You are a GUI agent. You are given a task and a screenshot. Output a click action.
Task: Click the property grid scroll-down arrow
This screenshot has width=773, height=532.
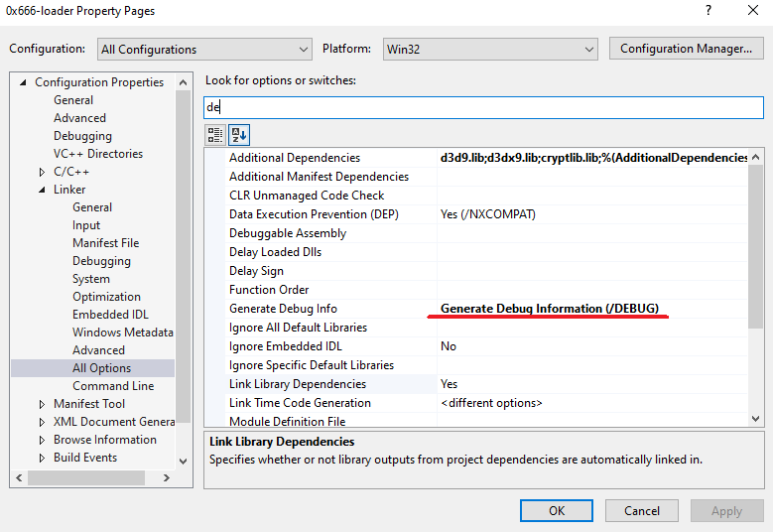pyautogui.click(x=756, y=419)
